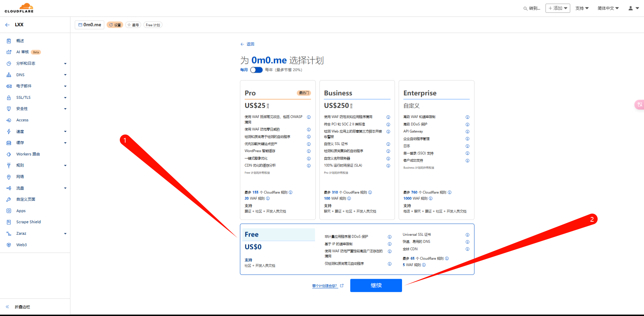Open Workers 路由 in sidebar
The height and width of the screenshot is (316, 644).
(28, 154)
